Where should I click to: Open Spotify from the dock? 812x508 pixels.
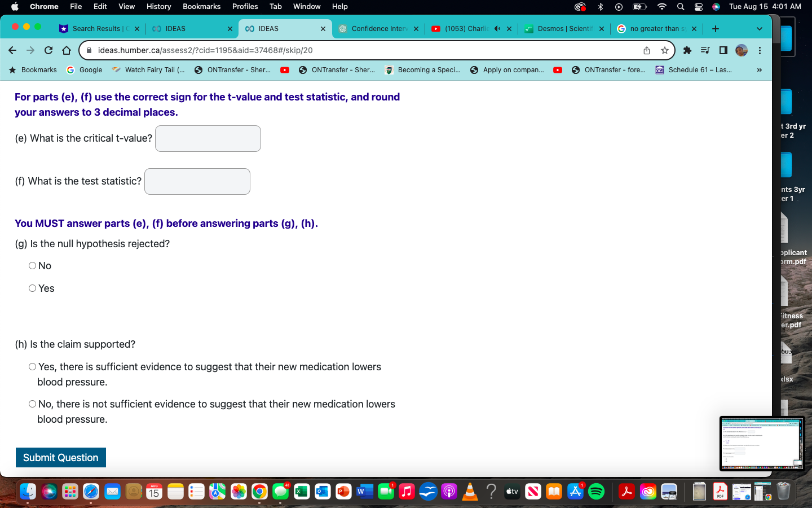596,492
